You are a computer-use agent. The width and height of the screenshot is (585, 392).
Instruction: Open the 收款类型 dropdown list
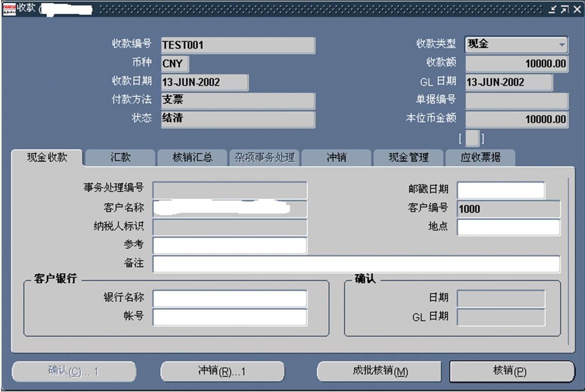click(561, 45)
